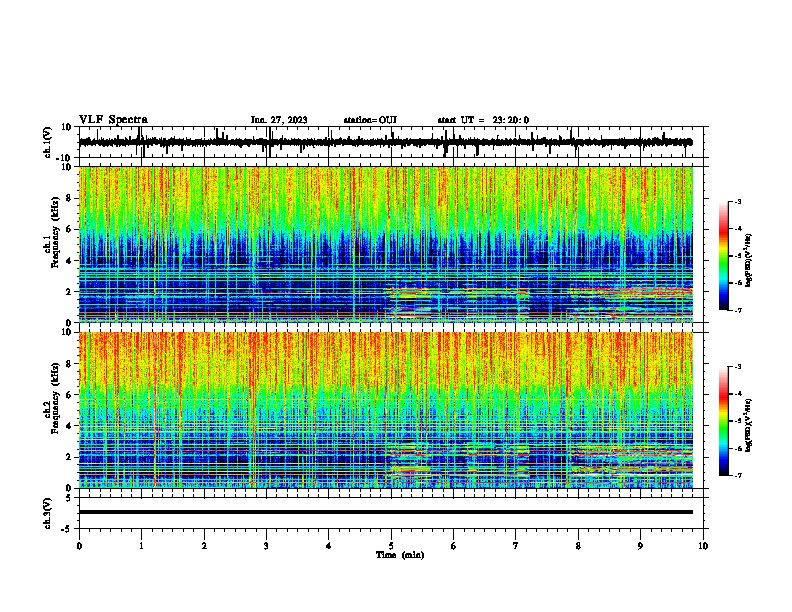
Task: Click the 'station=OUJ' header text
Action: pos(370,120)
